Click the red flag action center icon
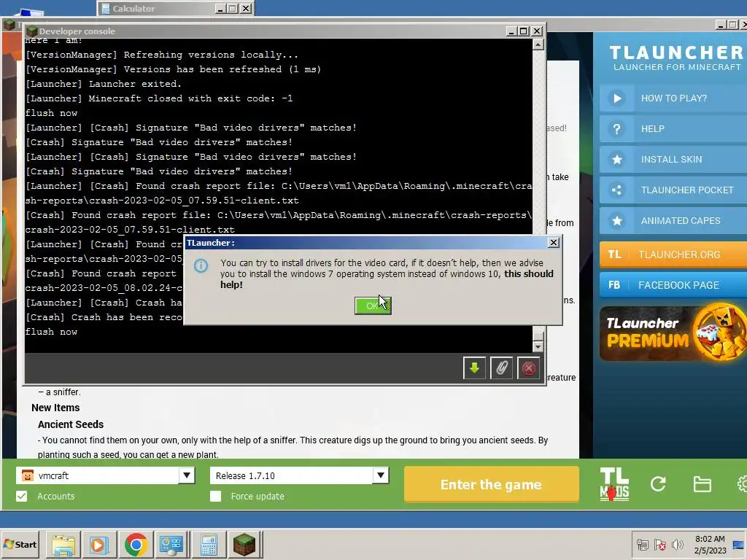Image resolution: width=747 pixels, height=560 pixels. coord(659,544)
